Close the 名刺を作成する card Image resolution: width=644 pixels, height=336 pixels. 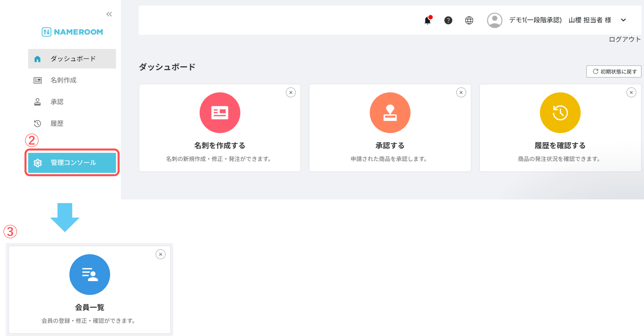pos(291,93)
